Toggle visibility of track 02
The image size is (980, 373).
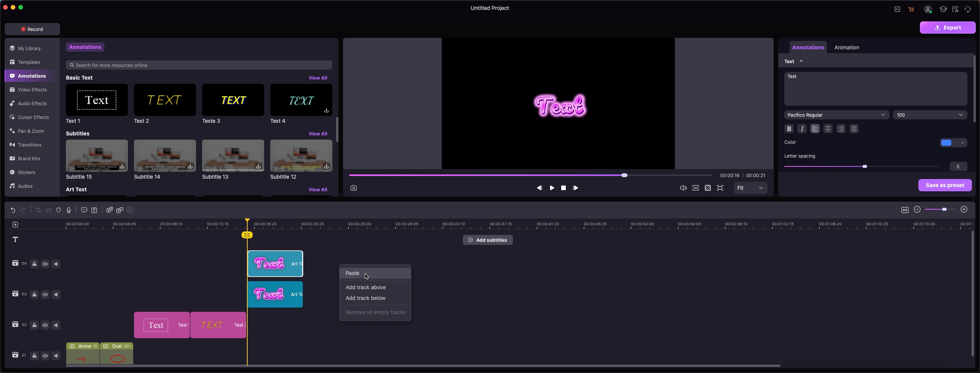(45, 325)
